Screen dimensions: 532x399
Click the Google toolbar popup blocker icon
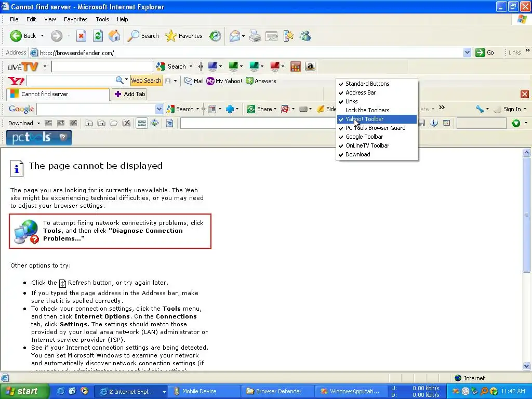click(x=285, y=109)
